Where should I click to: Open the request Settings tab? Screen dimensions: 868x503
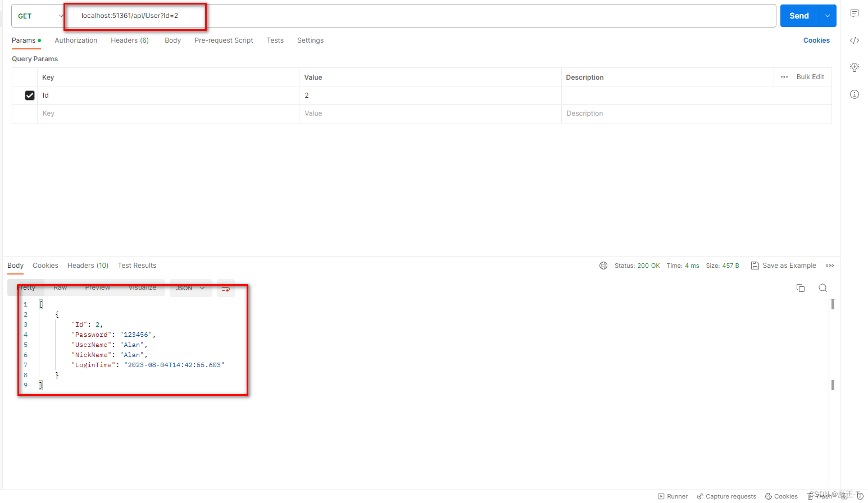click(310, 40)
